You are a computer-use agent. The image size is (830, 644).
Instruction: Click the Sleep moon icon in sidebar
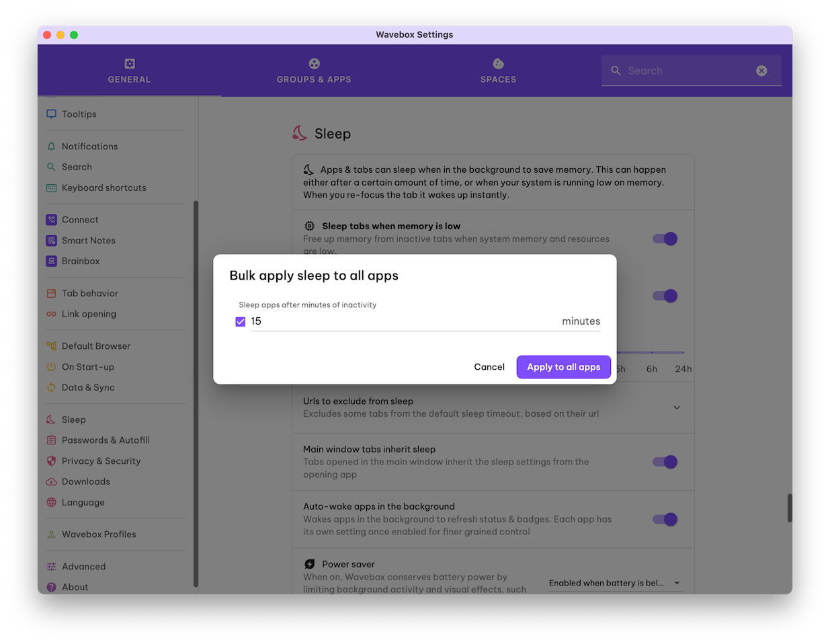(51, 419)
